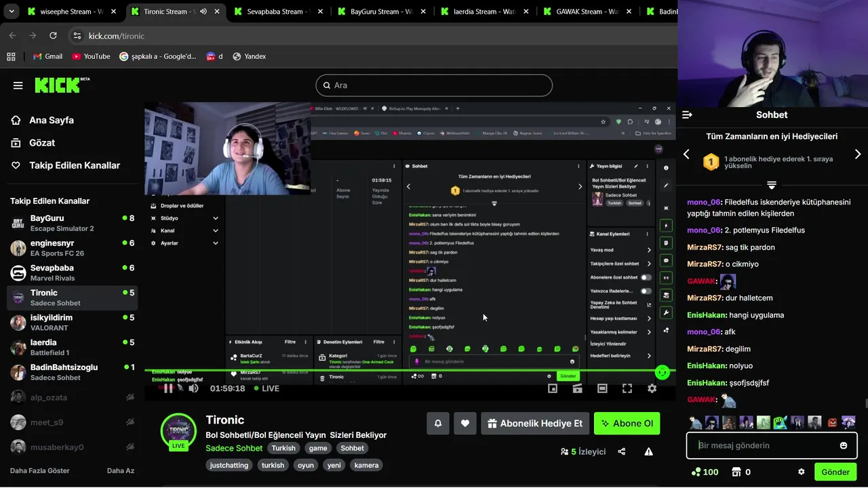
Task: Collapse the Sohbet chat panel
Action: (687, 115)
